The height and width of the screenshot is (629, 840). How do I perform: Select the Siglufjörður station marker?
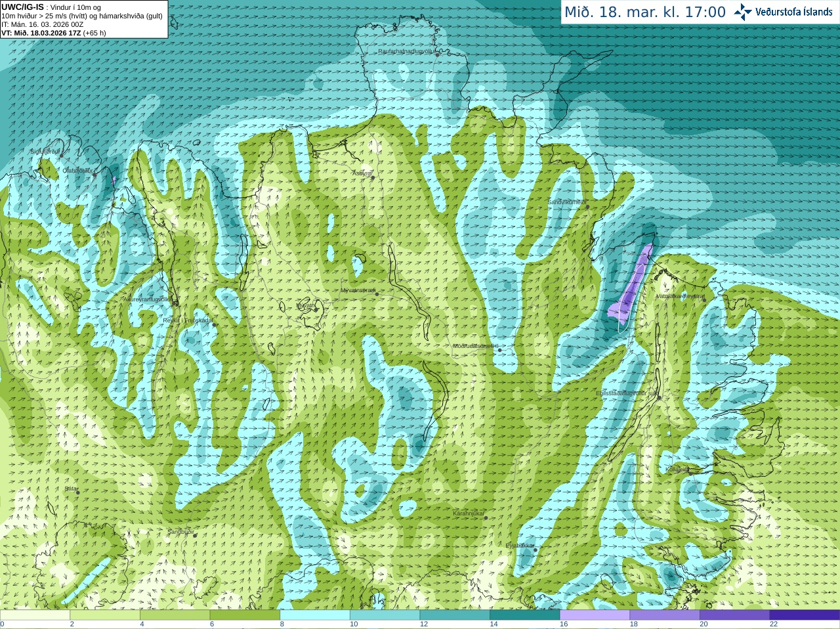61,156
